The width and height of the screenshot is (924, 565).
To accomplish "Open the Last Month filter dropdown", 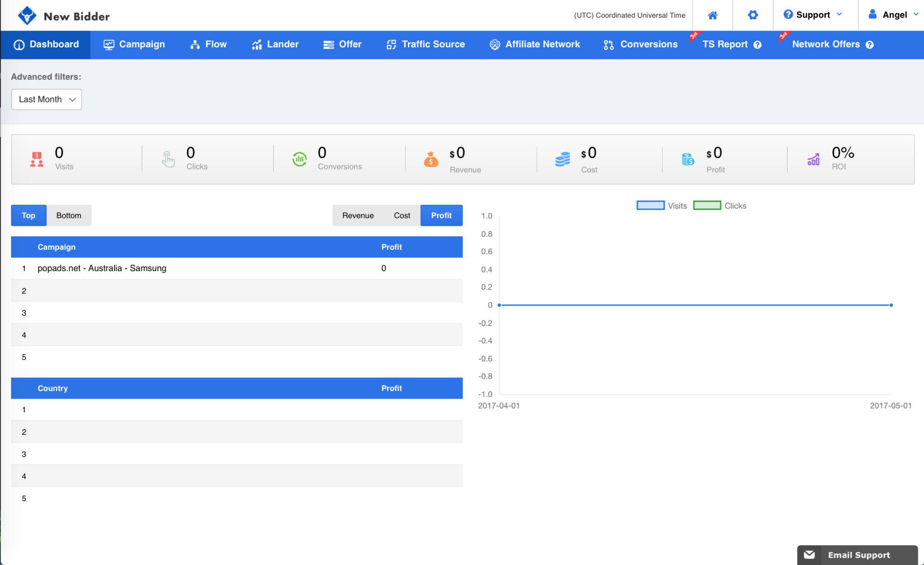I will [46, 99].
